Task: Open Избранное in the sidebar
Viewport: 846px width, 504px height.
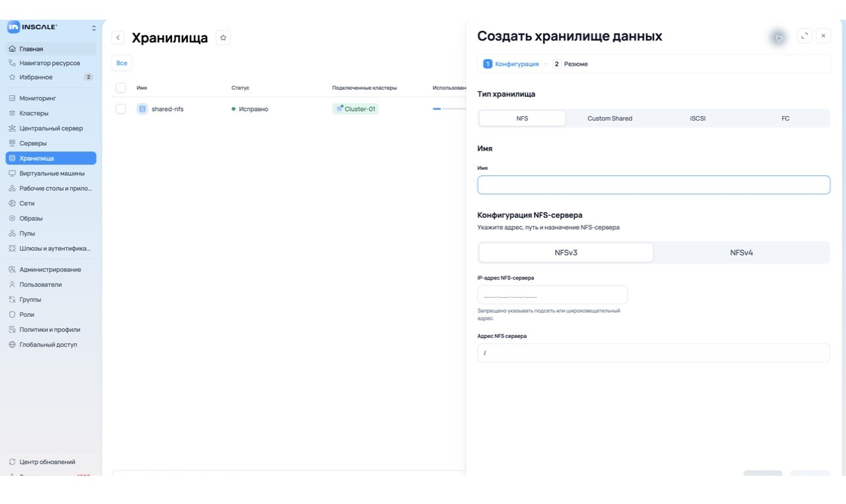Action: 51,77
